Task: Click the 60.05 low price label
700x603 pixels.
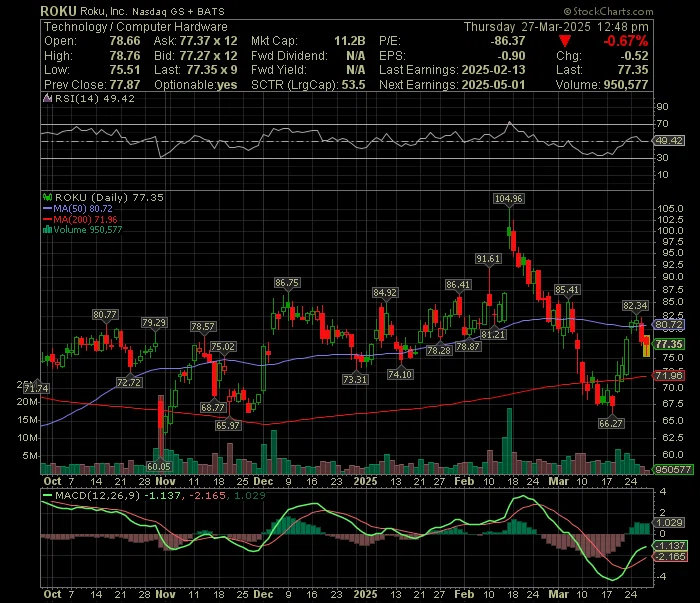Action: click(159, 466)
